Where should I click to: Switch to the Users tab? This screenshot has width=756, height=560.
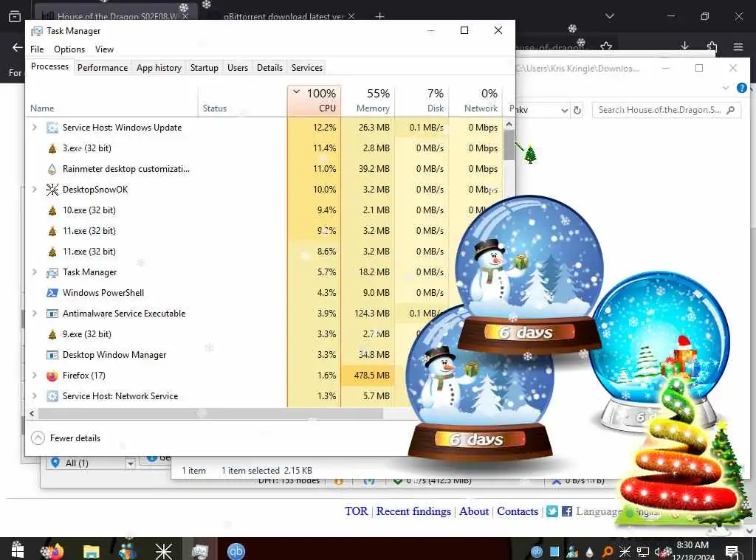(x=238, y=68)
